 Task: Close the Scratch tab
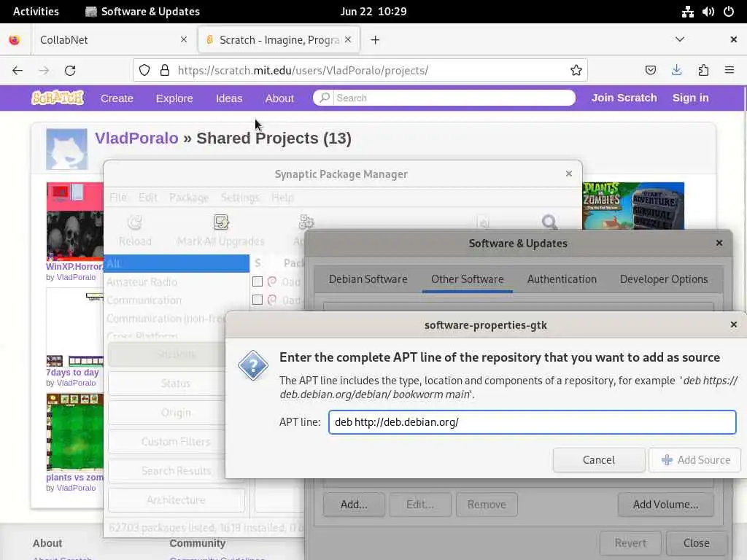348,39
